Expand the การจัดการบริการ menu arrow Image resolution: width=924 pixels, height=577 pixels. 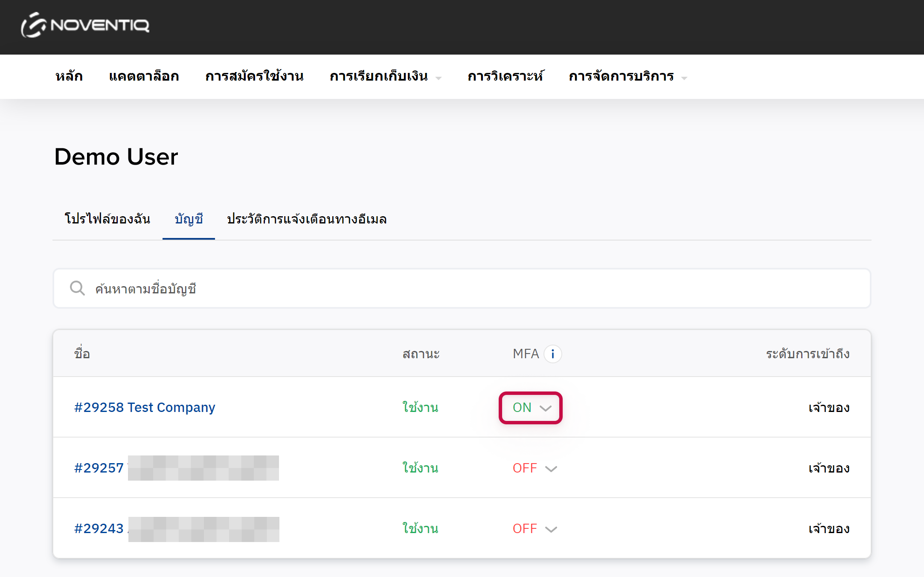[684, 78]
